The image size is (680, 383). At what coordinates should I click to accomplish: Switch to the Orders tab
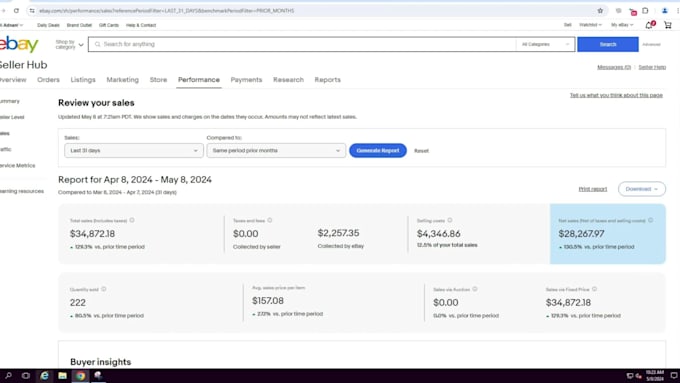pyautogui.click(x=48, y=80)
